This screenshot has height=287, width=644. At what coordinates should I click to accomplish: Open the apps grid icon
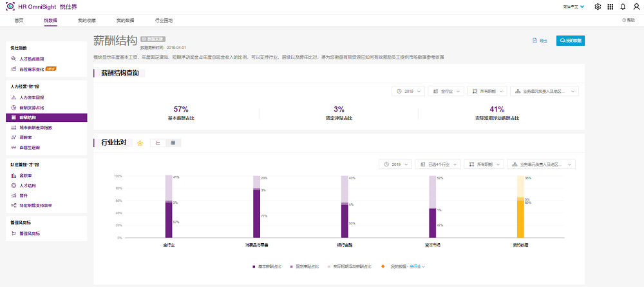coord(610,7)
